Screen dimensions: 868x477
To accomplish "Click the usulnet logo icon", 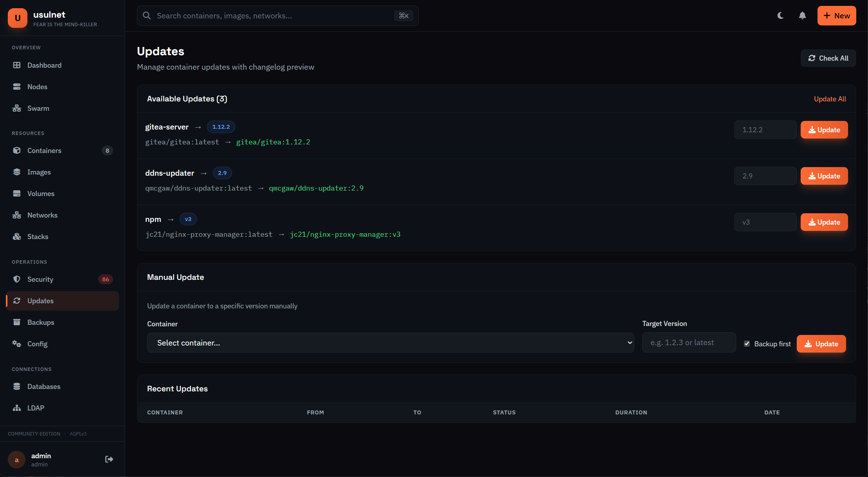I will point(18,18).
